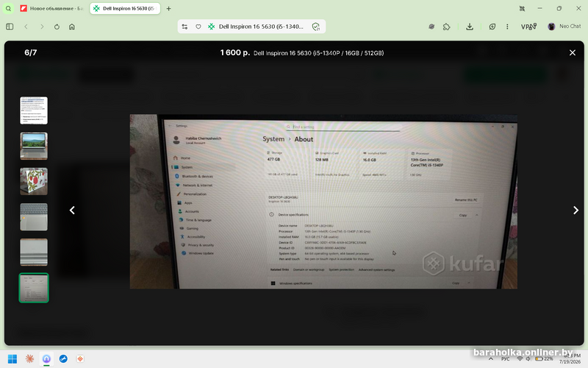Viewport: 588px width, 368px height.
Task: Open Neo Chat
Action: pyautogui.click(x=564, y=26)
